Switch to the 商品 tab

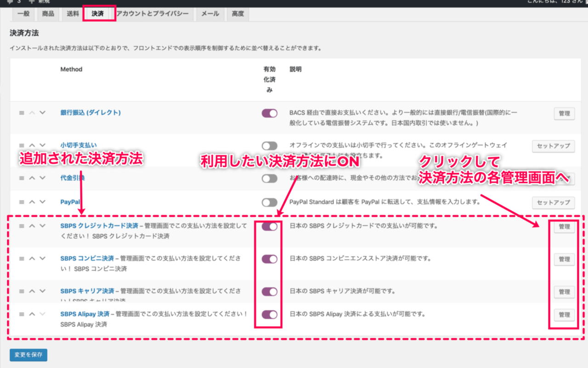pyautogui.click(x=48, y=14)
